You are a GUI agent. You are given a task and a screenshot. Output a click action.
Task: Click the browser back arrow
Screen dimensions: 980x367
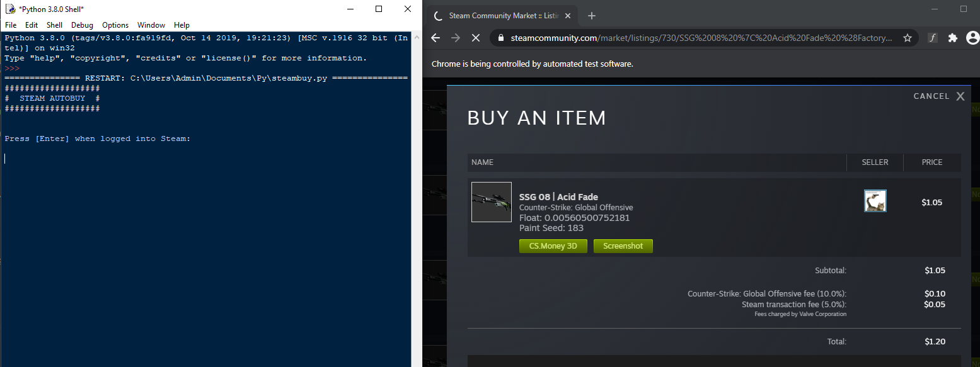click(435, 37)
